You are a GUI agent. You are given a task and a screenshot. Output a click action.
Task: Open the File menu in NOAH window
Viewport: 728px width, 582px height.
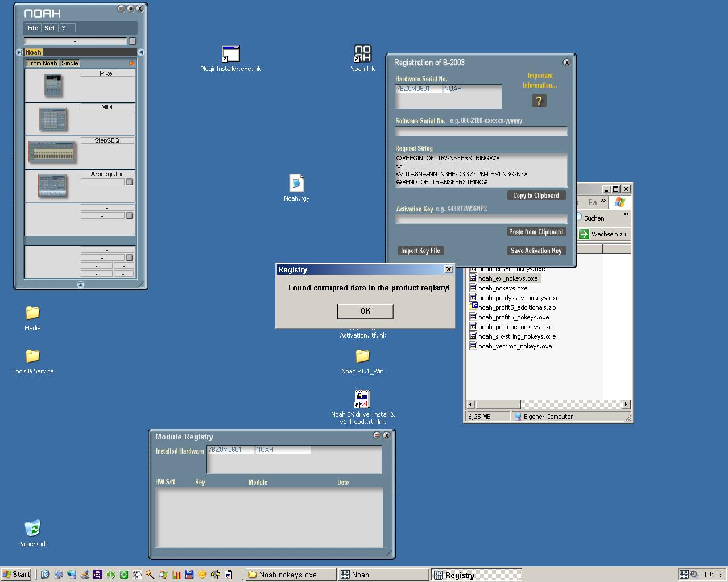[33, 28]
